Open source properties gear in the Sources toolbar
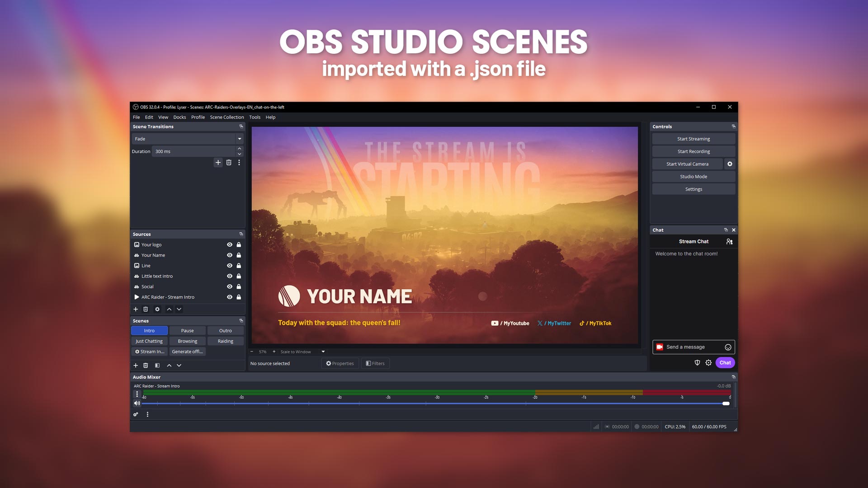Image resolution: width=868 pixels, height=488 pixels. [x=157, y=309]
